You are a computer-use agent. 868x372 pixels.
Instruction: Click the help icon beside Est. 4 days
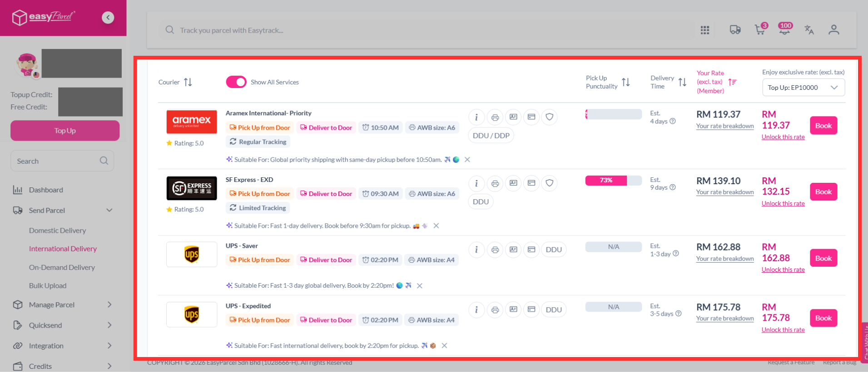[673, 121]
